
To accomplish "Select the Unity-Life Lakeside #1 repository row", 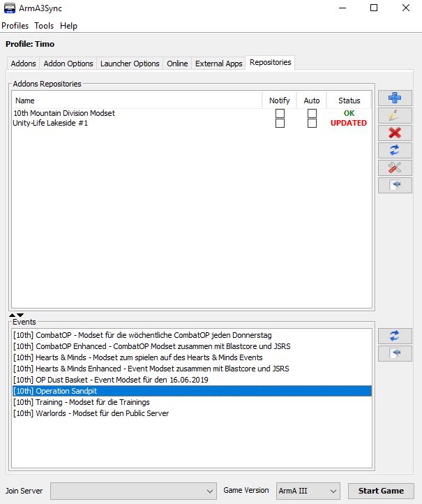I will (x=51, y=123).
